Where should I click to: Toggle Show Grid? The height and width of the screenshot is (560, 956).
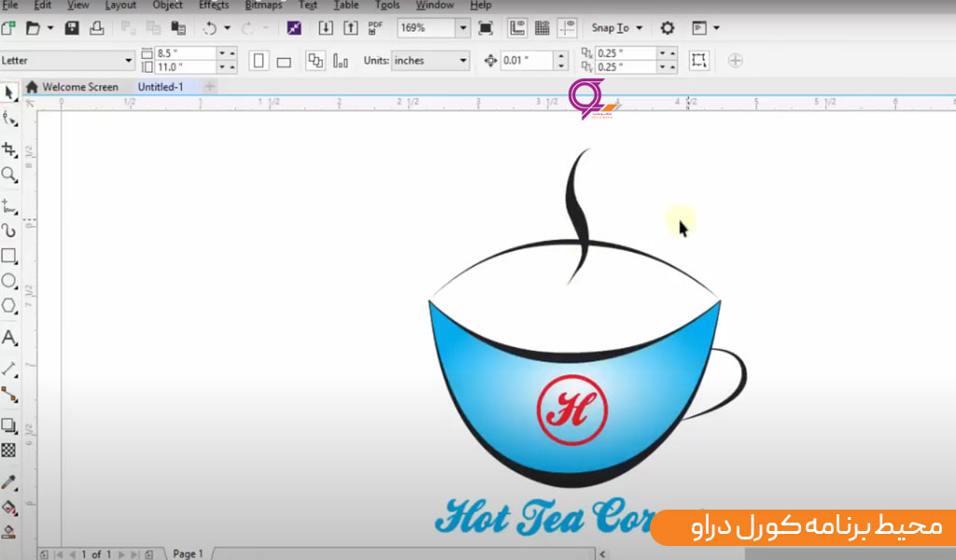[x=542, y=28]
